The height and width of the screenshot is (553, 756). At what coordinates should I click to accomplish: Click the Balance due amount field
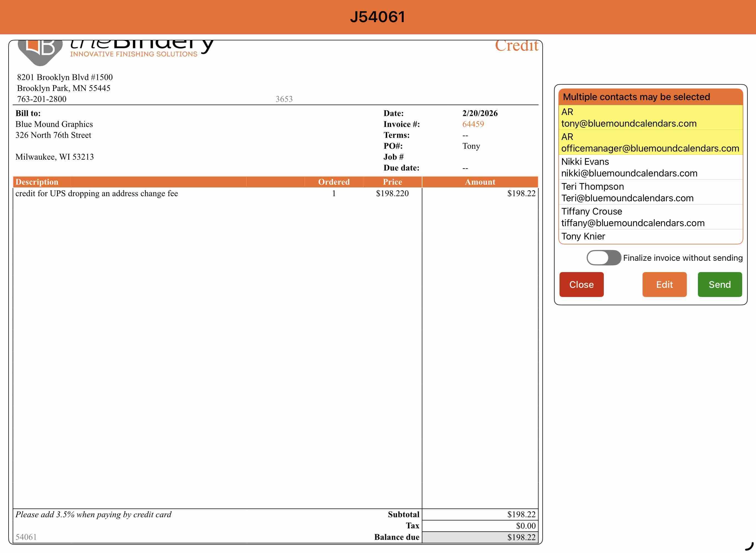480,537
